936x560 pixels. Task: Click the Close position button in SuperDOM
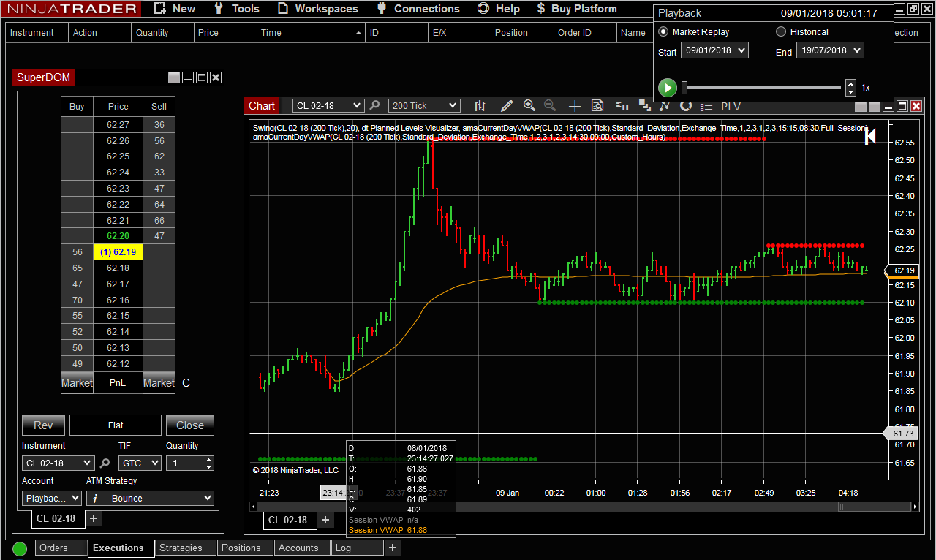(x=190, y=425)
